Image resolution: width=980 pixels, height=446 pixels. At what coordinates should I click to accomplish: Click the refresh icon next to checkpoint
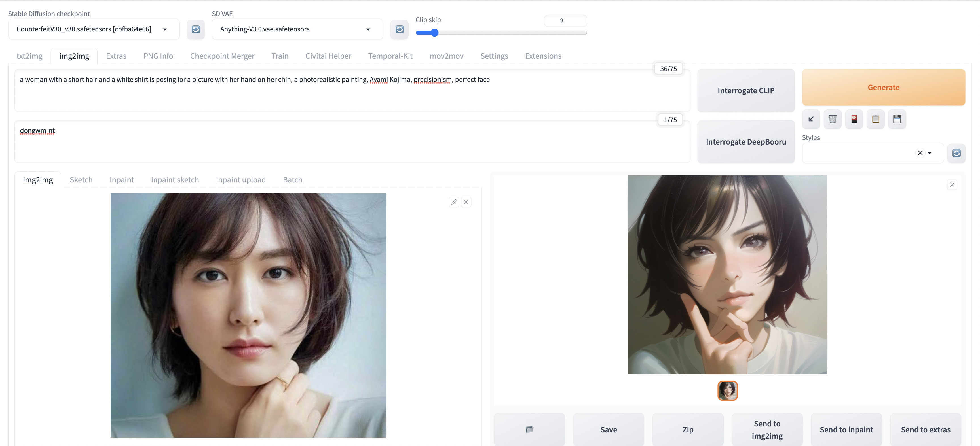(196, 29)
